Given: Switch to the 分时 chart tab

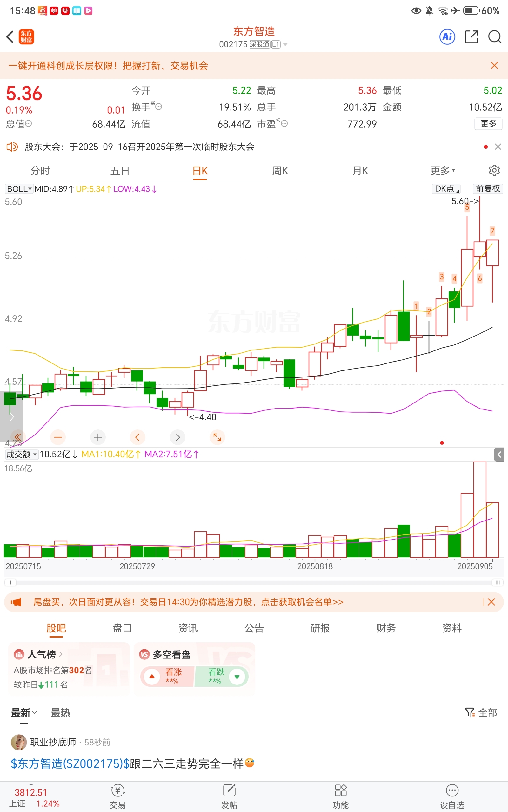Looking at the screenshot, I should tap(40, 171).
